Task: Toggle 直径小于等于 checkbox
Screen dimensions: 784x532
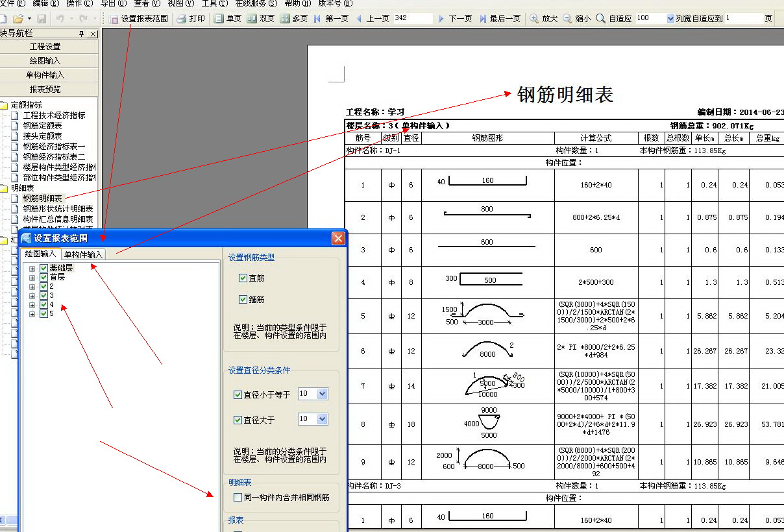Action: [238, 394]
